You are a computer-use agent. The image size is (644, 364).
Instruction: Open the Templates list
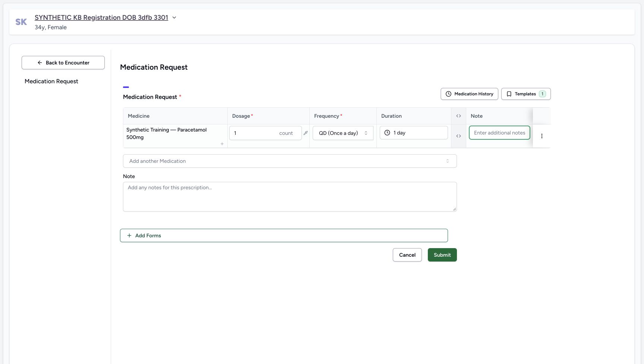point(526,94)
